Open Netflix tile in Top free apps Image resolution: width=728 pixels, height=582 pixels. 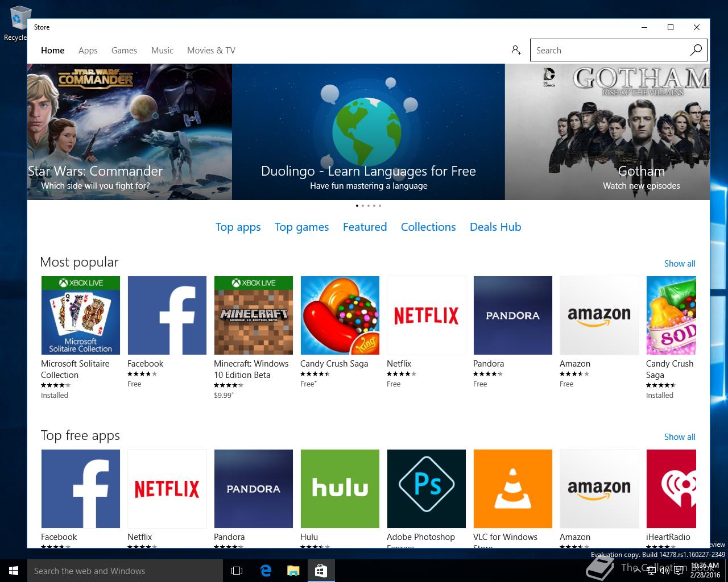(167, 489)
